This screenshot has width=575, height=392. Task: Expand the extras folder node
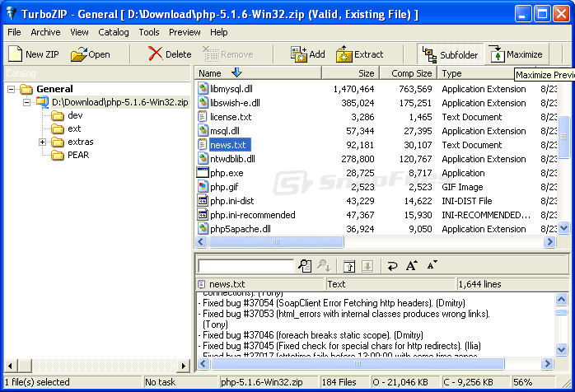pyautogui.click(x=43, y=142)
